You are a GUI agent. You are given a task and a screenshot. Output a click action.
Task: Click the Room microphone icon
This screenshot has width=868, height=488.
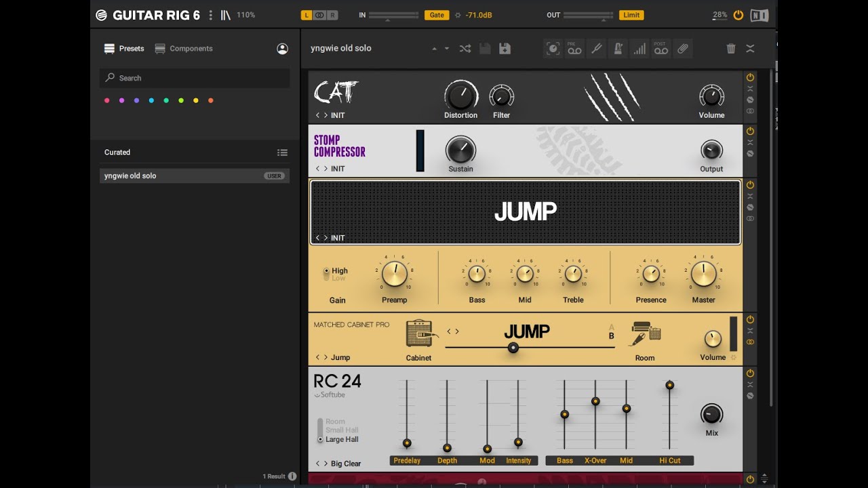(644, 333)
